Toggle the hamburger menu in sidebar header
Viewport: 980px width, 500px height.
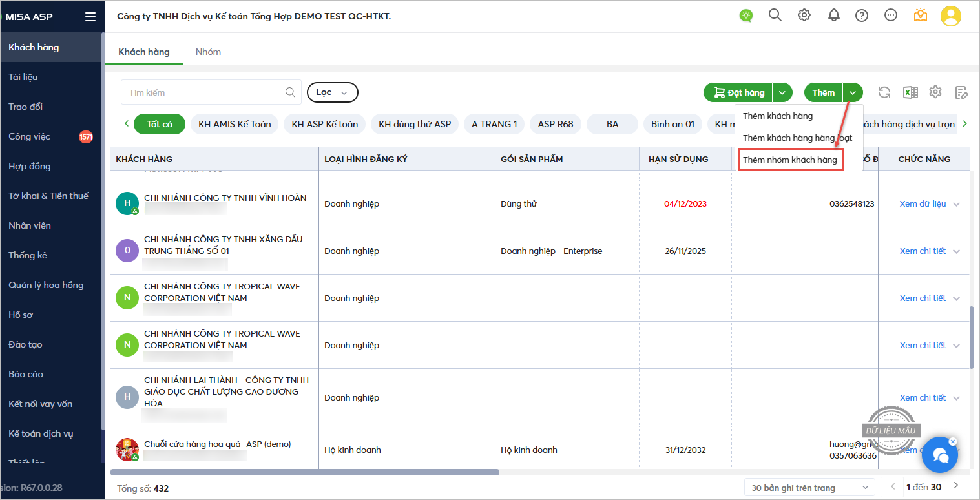coord(90,17)
